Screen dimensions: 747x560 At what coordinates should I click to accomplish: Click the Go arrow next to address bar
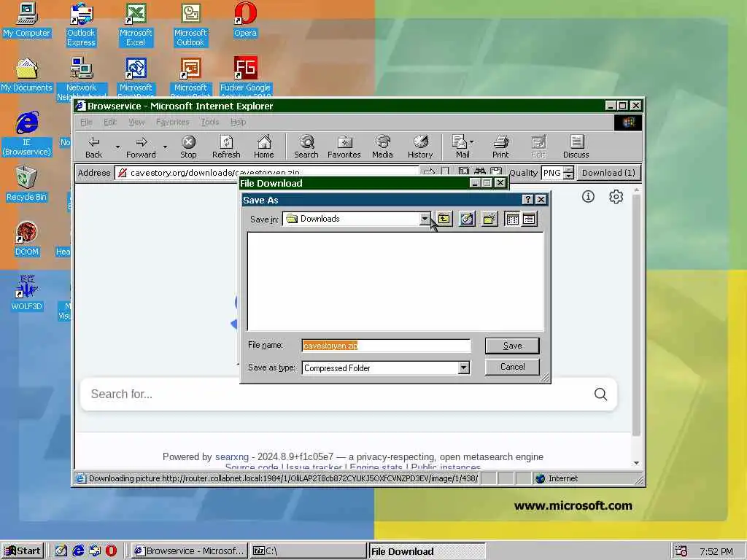429,172
